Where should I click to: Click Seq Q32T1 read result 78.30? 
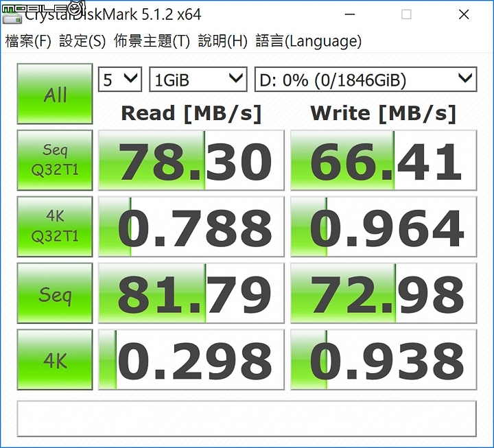point(191,161)
